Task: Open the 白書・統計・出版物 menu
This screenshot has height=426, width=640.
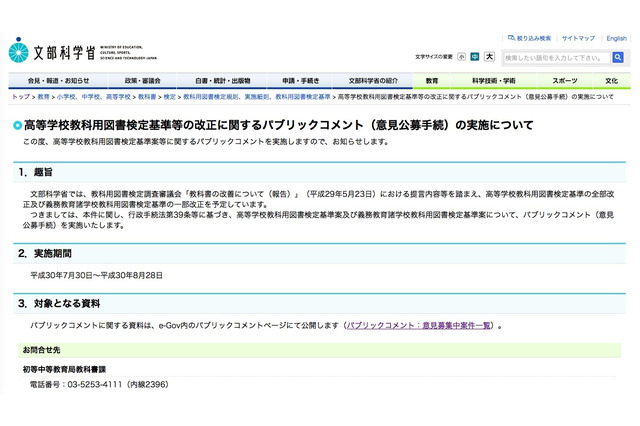Action: click(222, 81)
